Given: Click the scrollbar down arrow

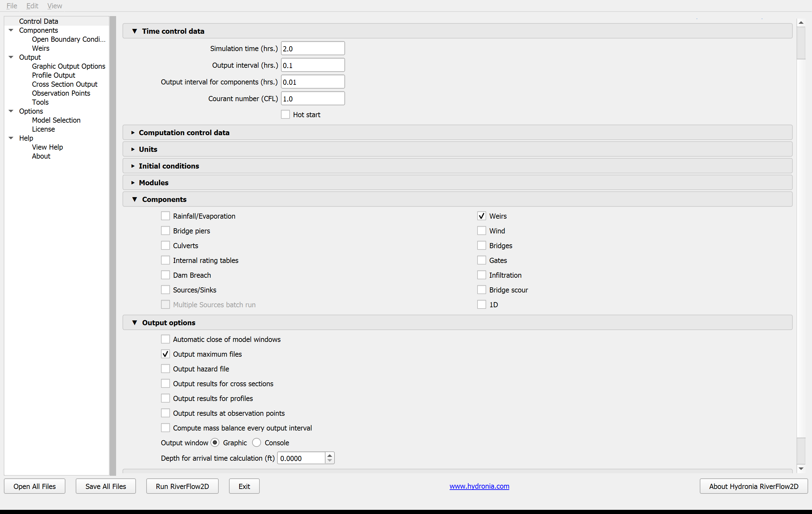Looking at the screenshot, I should coord(801,469).
